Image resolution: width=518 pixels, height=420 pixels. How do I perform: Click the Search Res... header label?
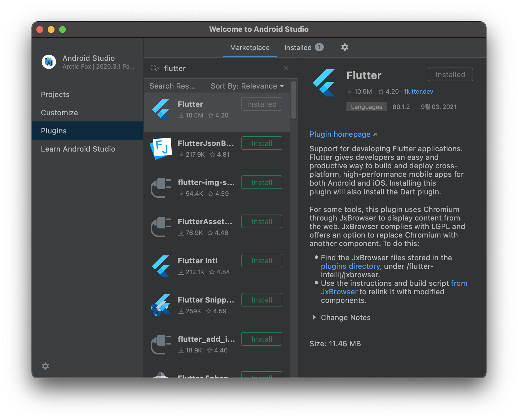[172, 86]
